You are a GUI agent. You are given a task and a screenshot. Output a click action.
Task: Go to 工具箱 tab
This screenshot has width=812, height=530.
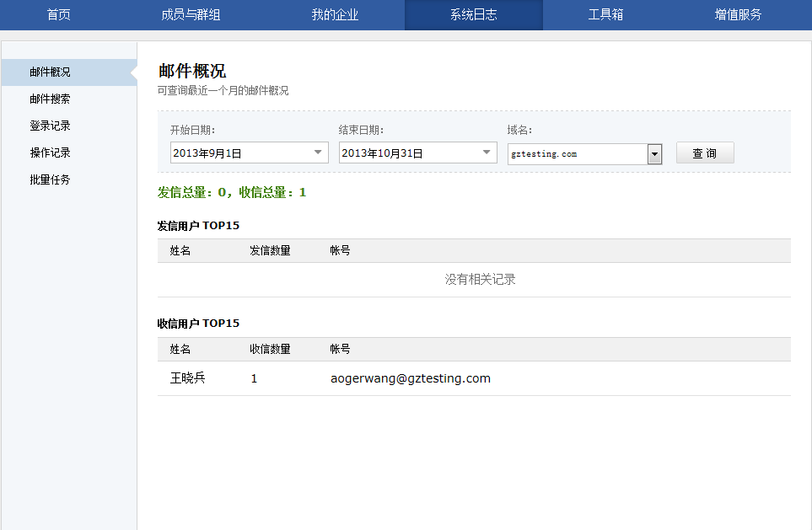(x=605, y=14)
